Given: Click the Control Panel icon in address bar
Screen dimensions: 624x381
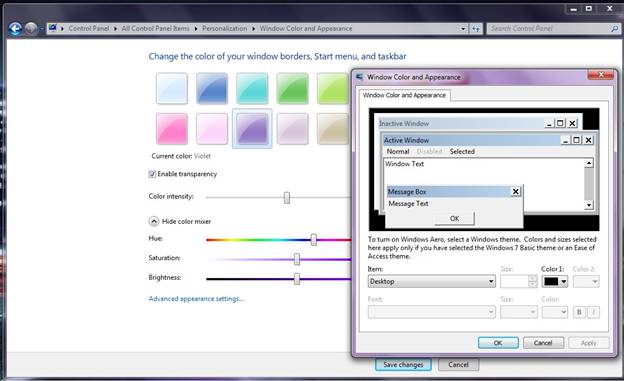Looking at the screenshot, I should pos(53,28).
